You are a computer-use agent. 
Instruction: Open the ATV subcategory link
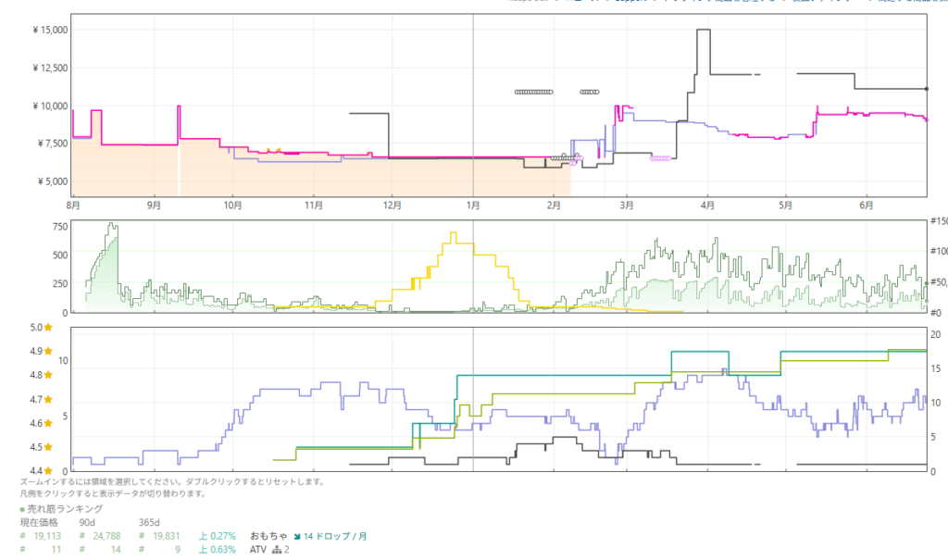[258, 549]
